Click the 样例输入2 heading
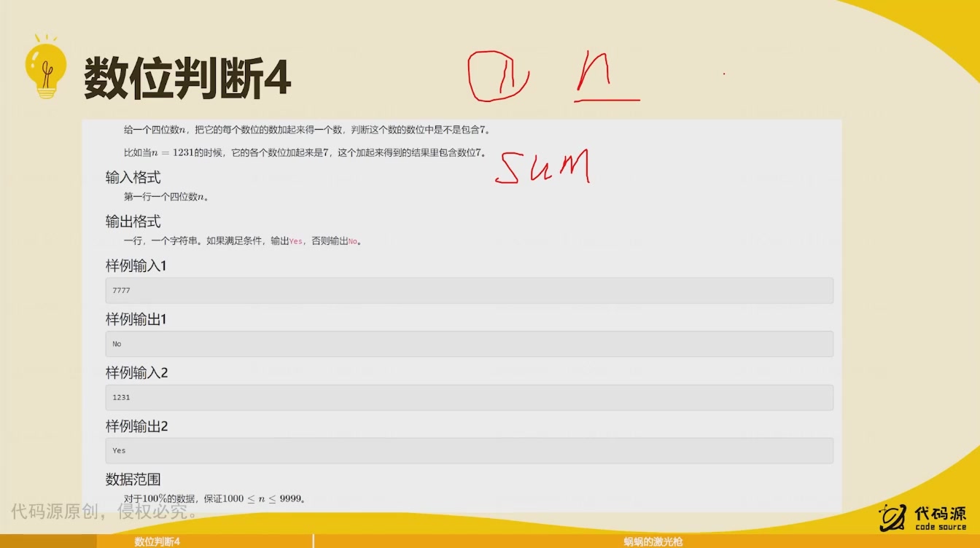Viewport: 980px width, 548px height. [x=136, y=372]
